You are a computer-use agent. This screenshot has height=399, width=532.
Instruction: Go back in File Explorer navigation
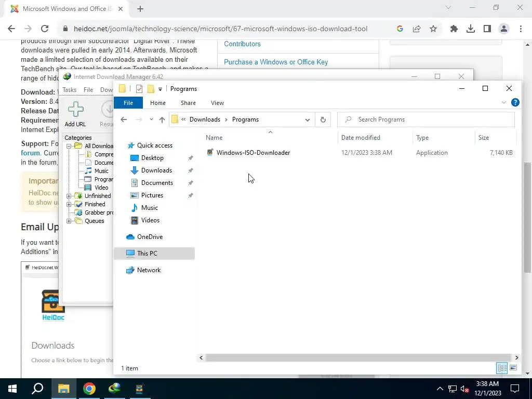click(124, 119)
